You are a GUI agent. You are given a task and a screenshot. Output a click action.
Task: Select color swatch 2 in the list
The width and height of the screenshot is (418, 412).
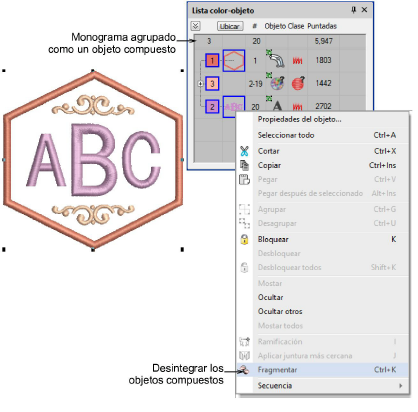point(212,107)
